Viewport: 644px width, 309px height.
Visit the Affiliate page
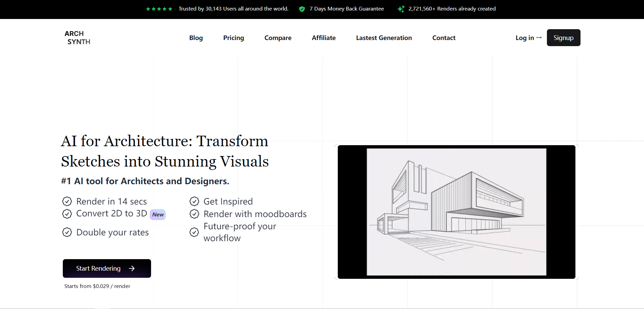point(324,38)
